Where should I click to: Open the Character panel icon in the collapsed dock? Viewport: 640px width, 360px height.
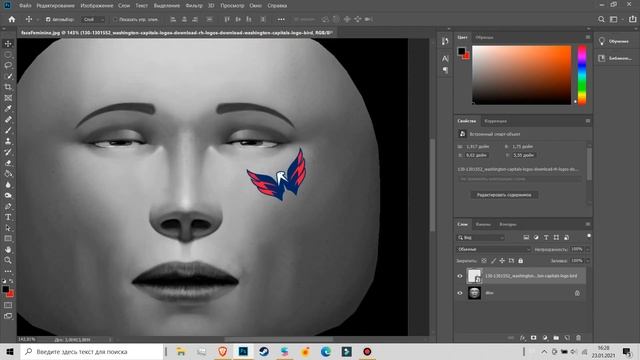pyautogui.click(x=445, y=59)
